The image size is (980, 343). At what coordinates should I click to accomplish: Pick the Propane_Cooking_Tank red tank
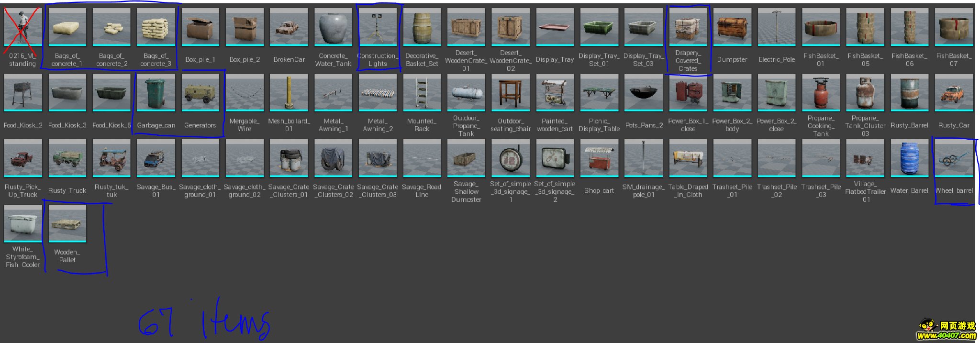pos(821,92)
